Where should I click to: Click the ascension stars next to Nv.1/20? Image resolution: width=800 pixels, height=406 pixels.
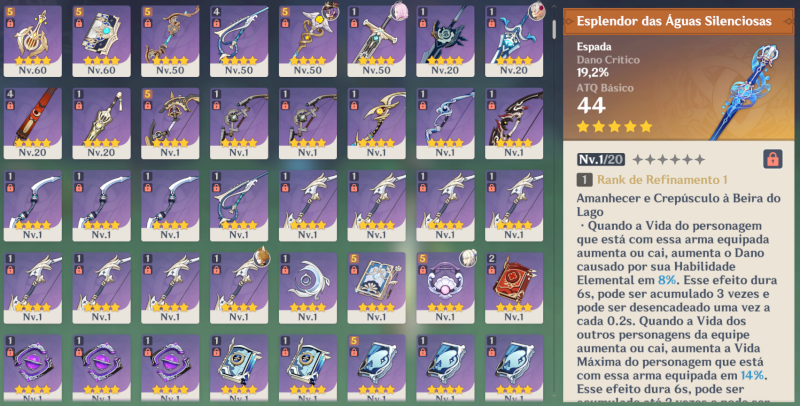[669, 160]
